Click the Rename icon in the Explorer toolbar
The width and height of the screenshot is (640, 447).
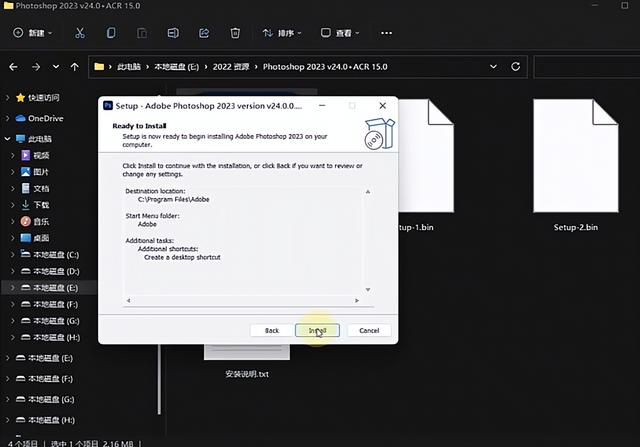pos(173,33)
